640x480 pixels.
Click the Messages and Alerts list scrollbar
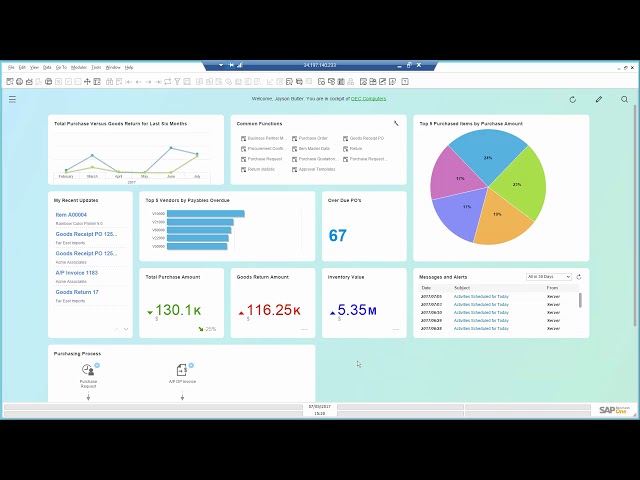click(x=580, y=300)
